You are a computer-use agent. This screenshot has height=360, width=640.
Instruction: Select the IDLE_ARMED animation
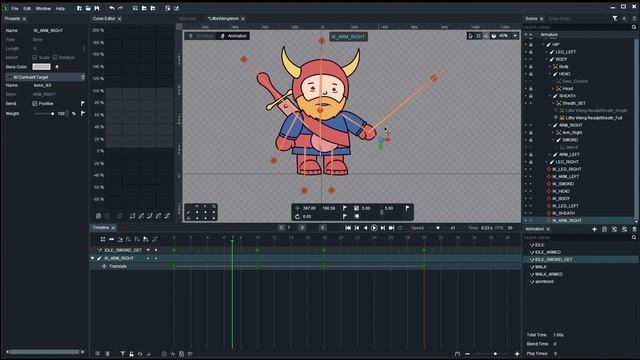pos(548,252)
